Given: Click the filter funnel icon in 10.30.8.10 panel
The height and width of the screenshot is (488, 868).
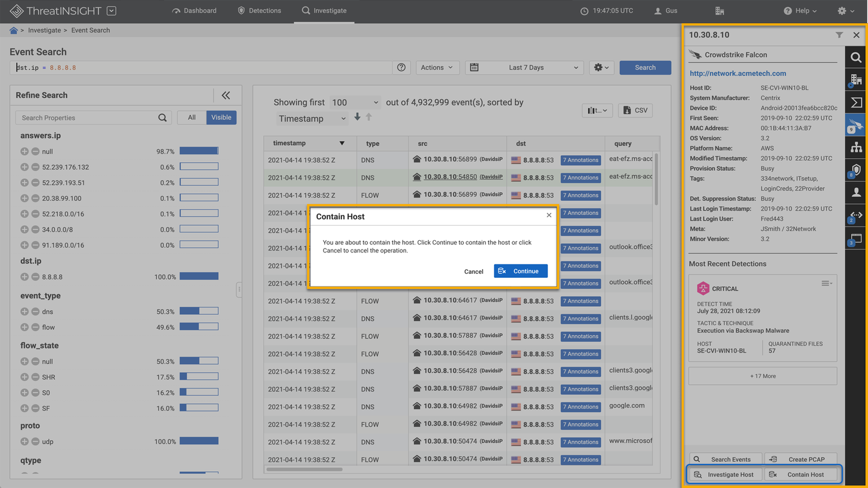Looking at the screenshot, I should [839, 35].
